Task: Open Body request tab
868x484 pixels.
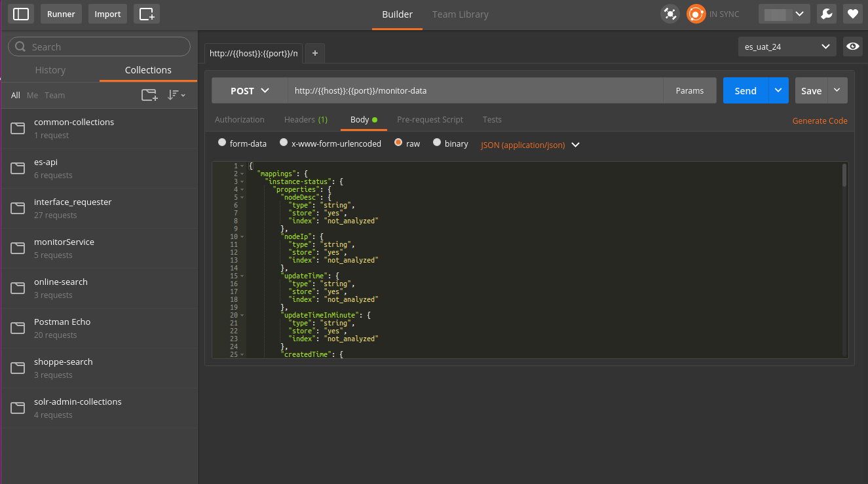Action: tap(364, 120)
